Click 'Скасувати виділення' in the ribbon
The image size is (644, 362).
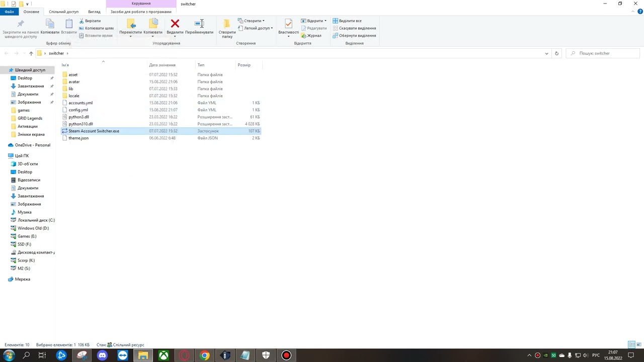click(x=354, y=28)
